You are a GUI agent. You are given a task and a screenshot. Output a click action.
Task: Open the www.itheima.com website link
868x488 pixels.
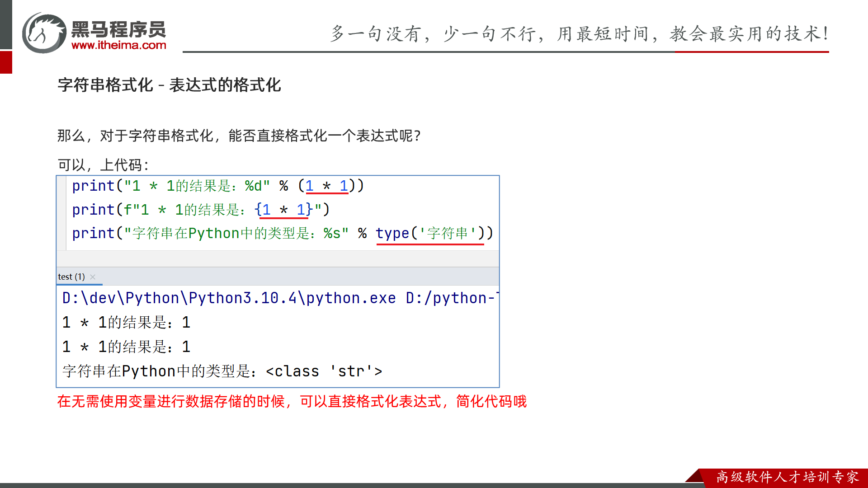[x=118, y=45]
